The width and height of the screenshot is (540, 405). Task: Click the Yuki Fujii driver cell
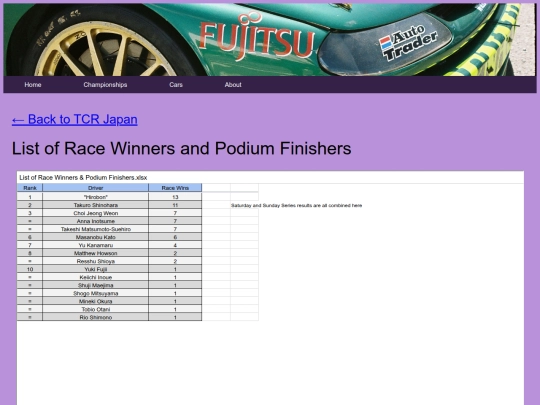tap(96, 269)
